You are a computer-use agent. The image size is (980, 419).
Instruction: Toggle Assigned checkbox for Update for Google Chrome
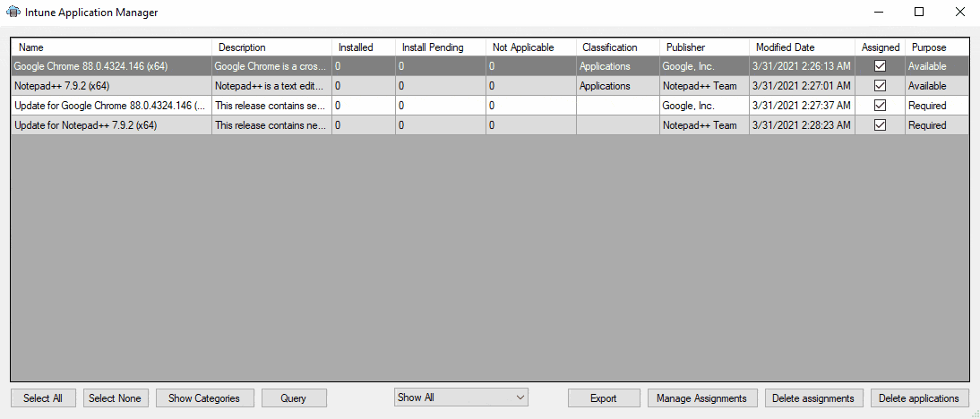coord(880,106)
